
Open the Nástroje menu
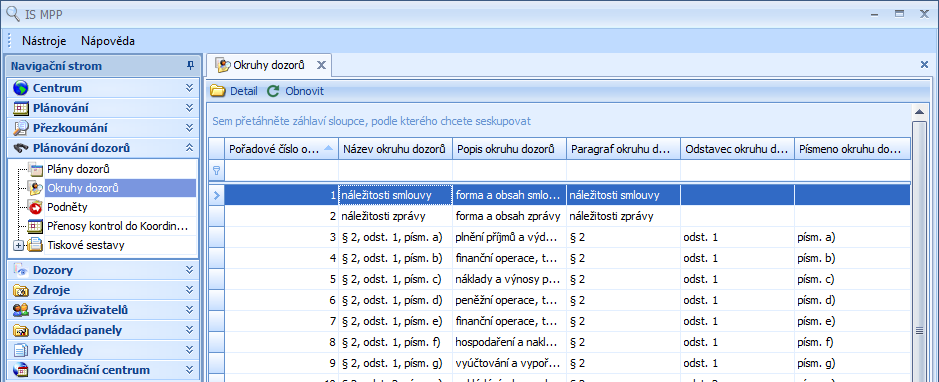pos(44,41)
